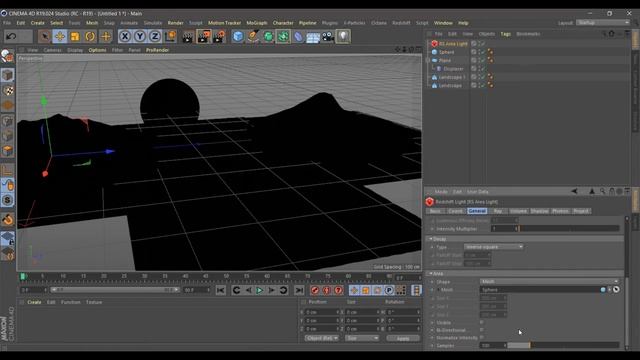Collapse the Area section
Viewport: 640px width, 360px height.
[430, 273]
